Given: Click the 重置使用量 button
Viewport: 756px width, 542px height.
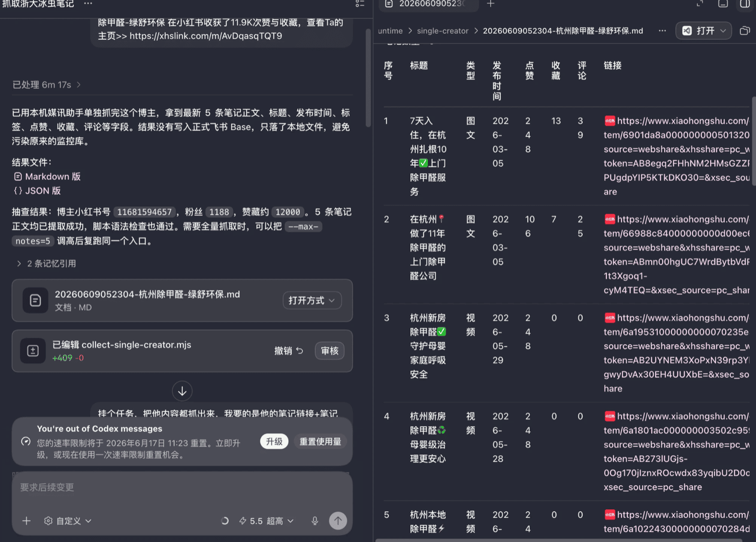Looking at the screenshot, I should coord(320,441).
